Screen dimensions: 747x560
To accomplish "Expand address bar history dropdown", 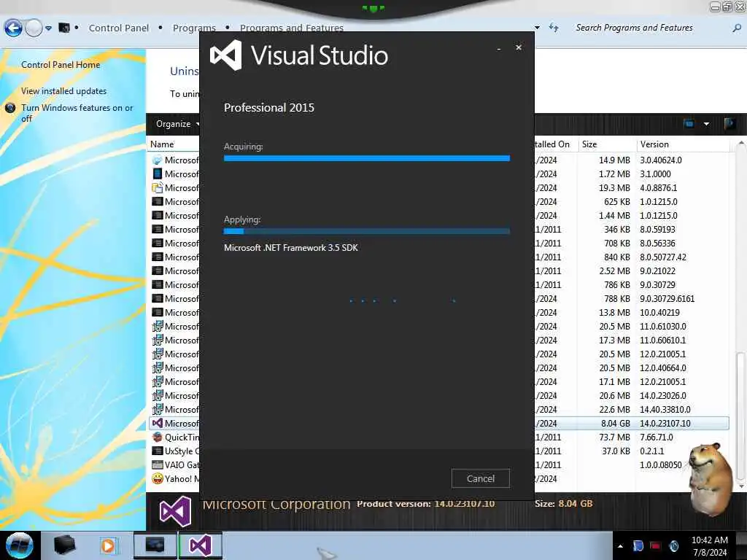I will (x=537, y=28).
